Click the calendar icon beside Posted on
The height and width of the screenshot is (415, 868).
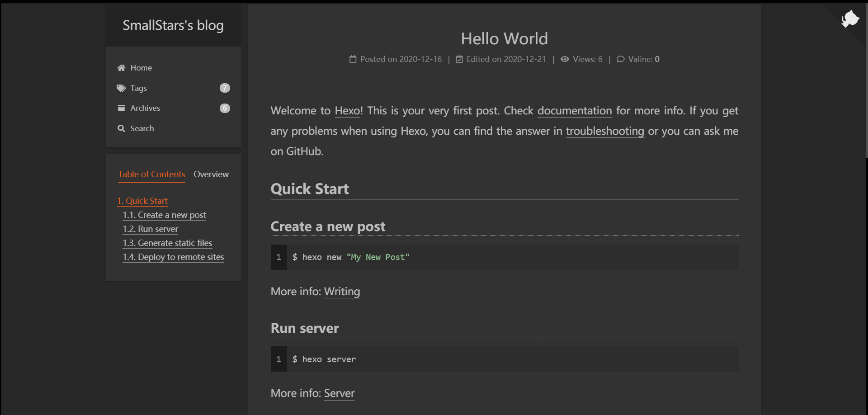pos(353,59)
